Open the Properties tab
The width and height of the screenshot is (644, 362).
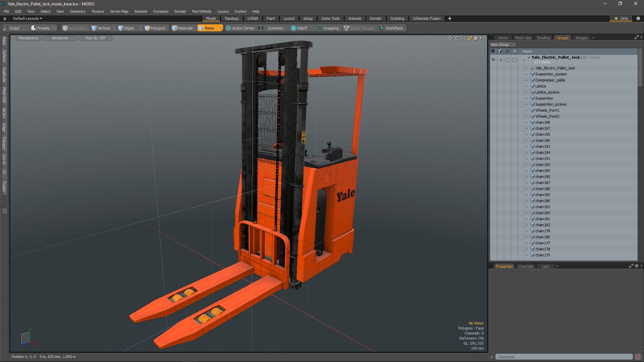[504, 266]
